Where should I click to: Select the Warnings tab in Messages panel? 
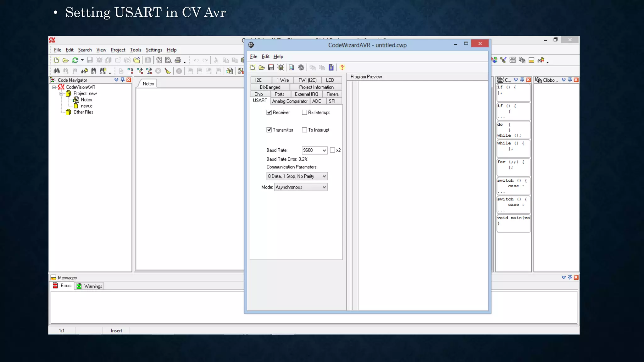tap(90, 286)
